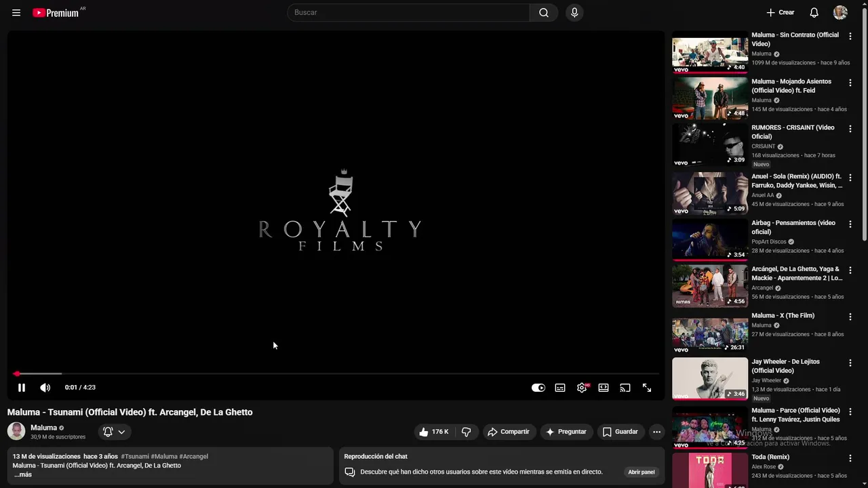Open options for Anuel Sola Remix
Image resolution: width=868 pixels, height=488 pixels.
pyautogui.click(x=850, y=178)
